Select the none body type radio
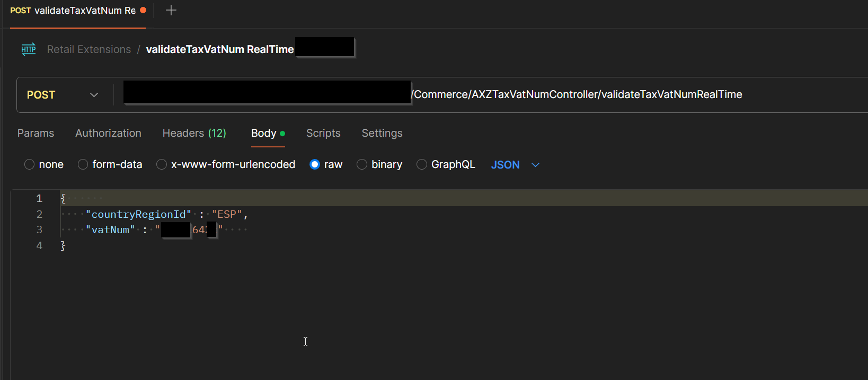 pyautogui.click(x=30, y=164)
